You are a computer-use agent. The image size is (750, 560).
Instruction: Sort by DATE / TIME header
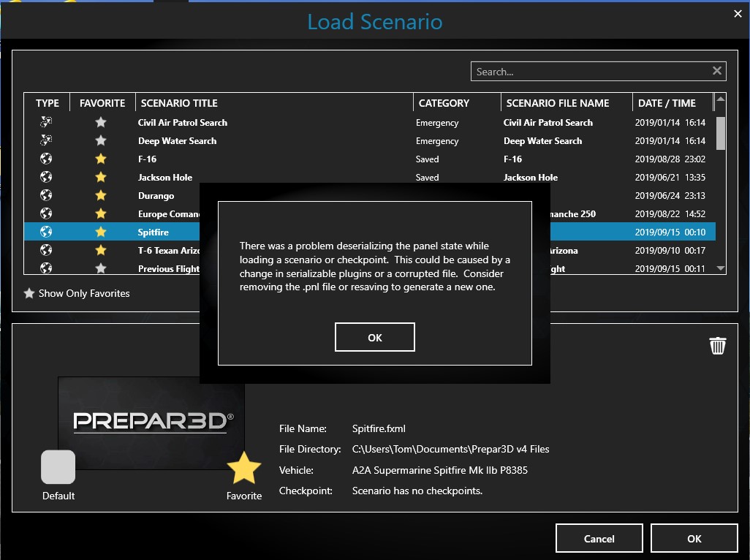pyautogui.click(x=673, y=103)
